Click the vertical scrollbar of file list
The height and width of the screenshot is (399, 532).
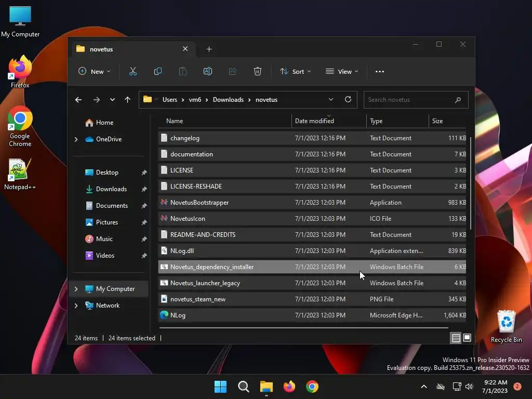pos(471,183)
